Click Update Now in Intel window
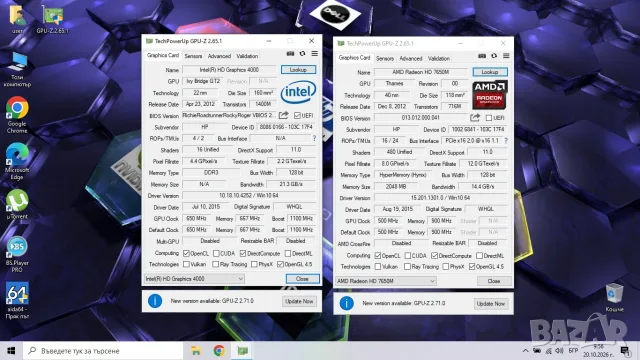The height and width of the screenshot is (360, 640). [299, 301]
